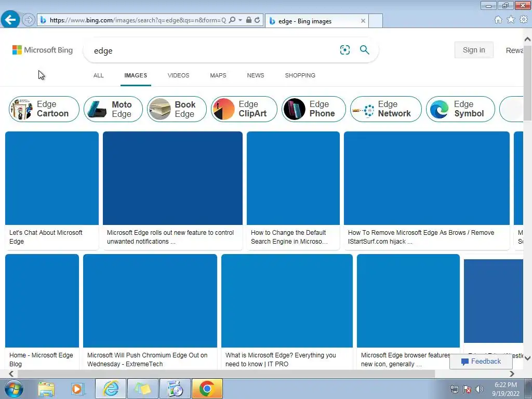
Task: Click the address bar search magnifier icon
Action: coord(232,20)
